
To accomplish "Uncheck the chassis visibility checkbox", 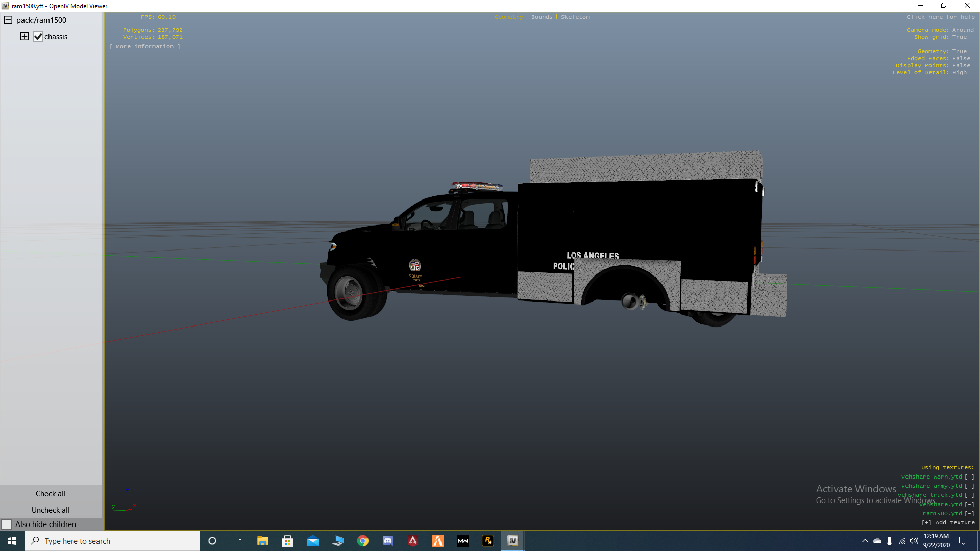I will (x=38, y=37).
